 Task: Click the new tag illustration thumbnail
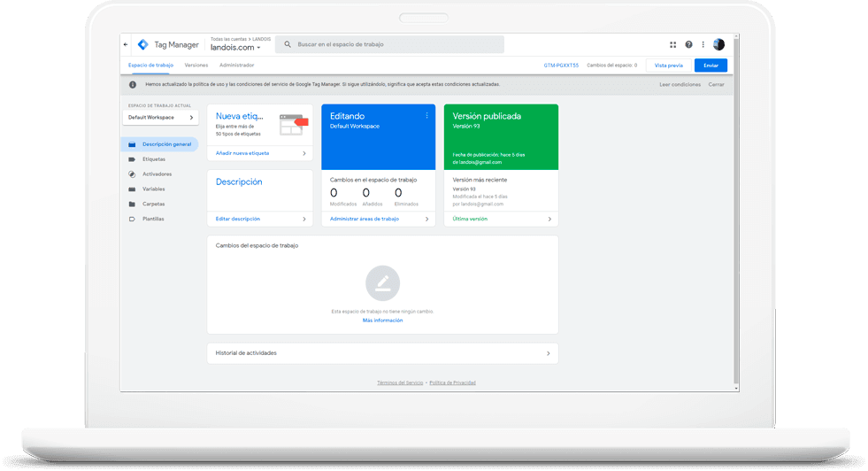point(294,125)
